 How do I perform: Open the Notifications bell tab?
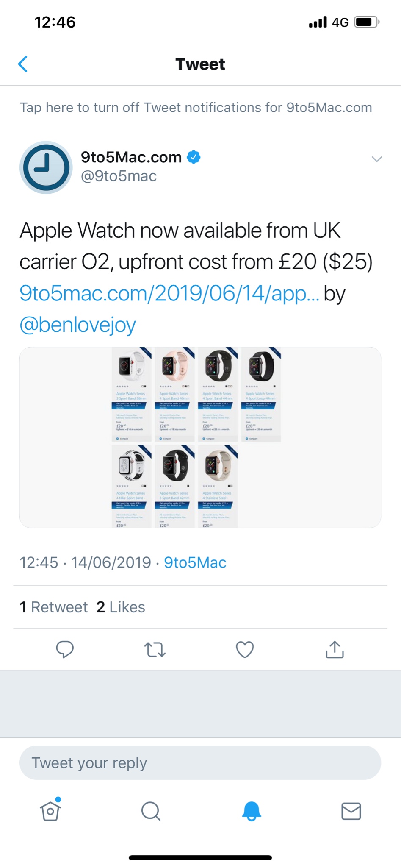click(x=251, y=811)
